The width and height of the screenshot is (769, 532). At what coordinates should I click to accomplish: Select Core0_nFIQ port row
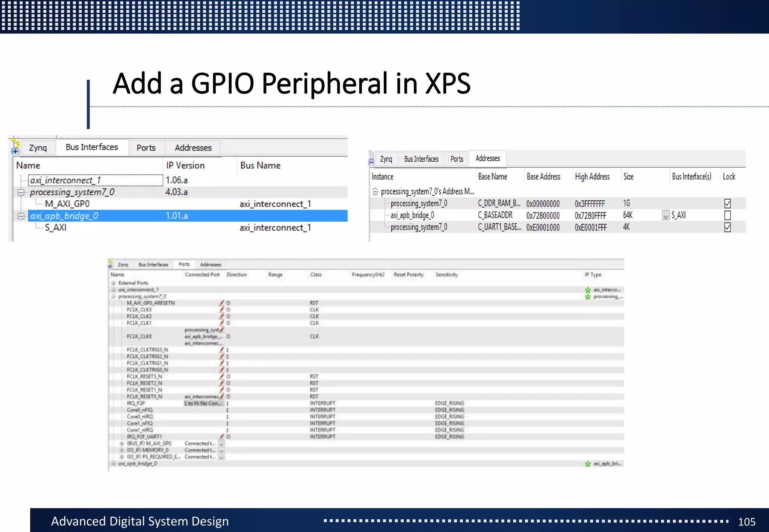tap(366, 410)
